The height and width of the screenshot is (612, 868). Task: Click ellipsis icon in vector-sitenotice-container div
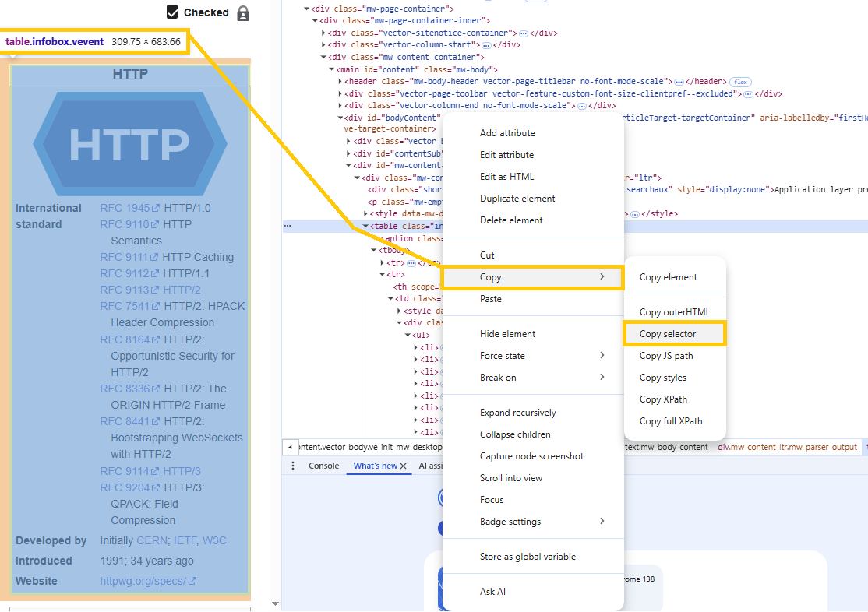524,33
